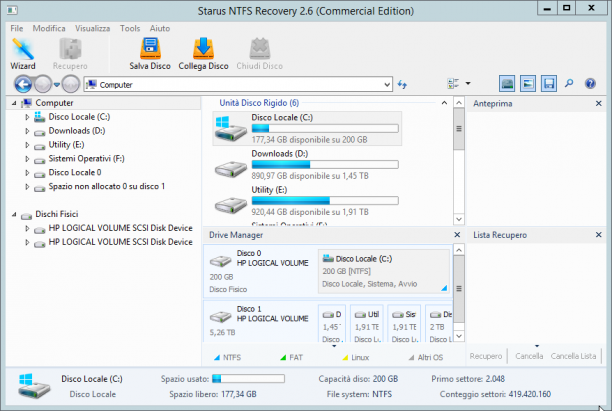Go back with the blue arrow button
This screenshot has width=612, height=411.
[x=23, y=84]
